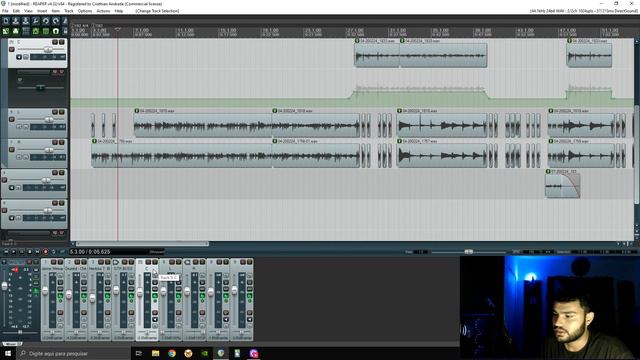Open the Item menu
The width and height of the screenshot is (640, 360).
pyautogui.click(x=56, y=11)
